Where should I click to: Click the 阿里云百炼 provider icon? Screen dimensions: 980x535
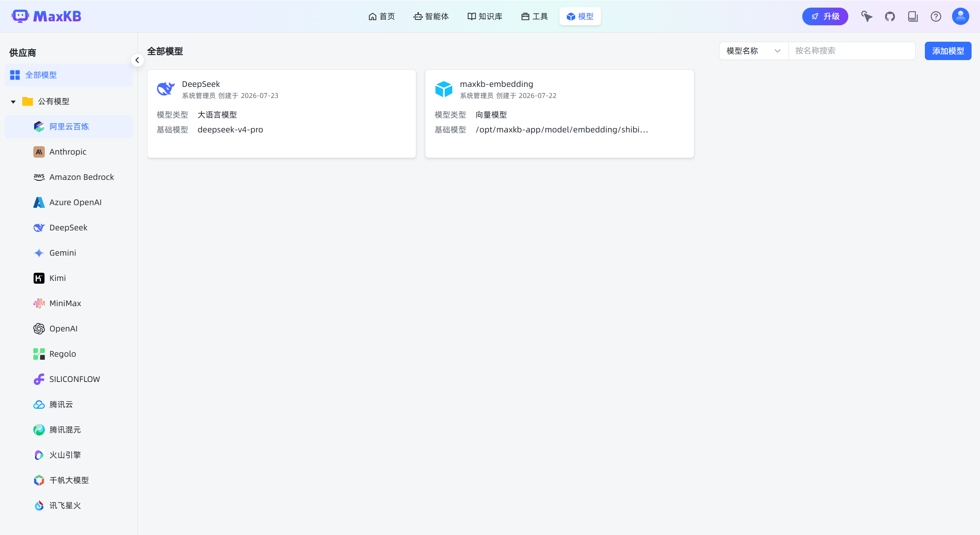coord(39,127)
